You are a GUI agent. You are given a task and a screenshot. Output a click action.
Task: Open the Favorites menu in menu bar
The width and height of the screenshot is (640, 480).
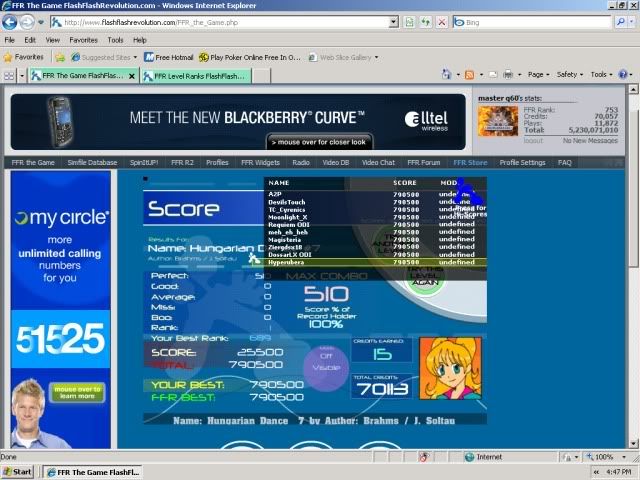click(x=83, y=40)
